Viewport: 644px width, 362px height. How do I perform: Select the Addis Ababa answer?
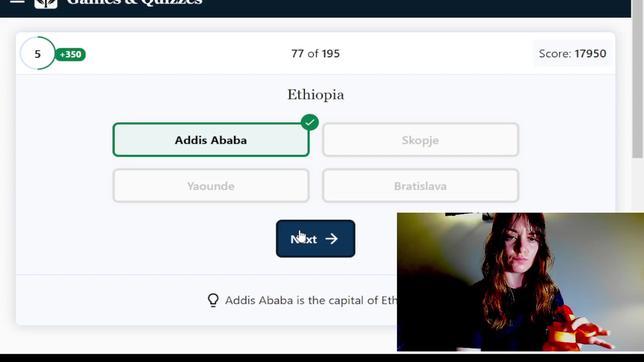(x=211, y=140)
